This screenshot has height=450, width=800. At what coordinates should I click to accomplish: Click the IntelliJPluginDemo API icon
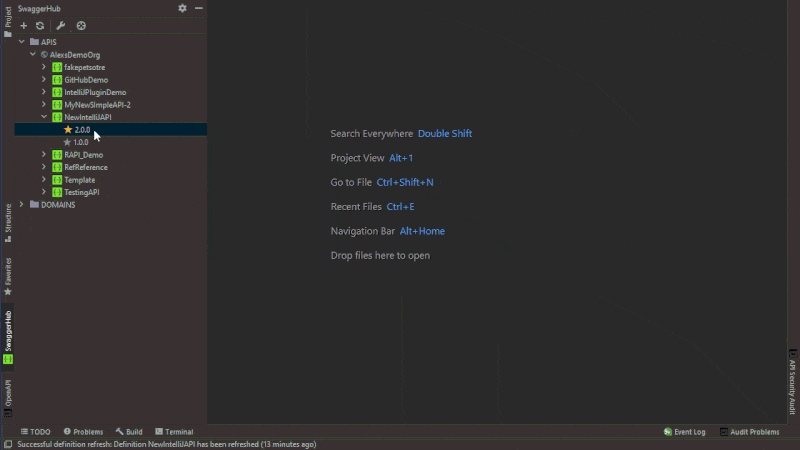click(x=57, y=92)
